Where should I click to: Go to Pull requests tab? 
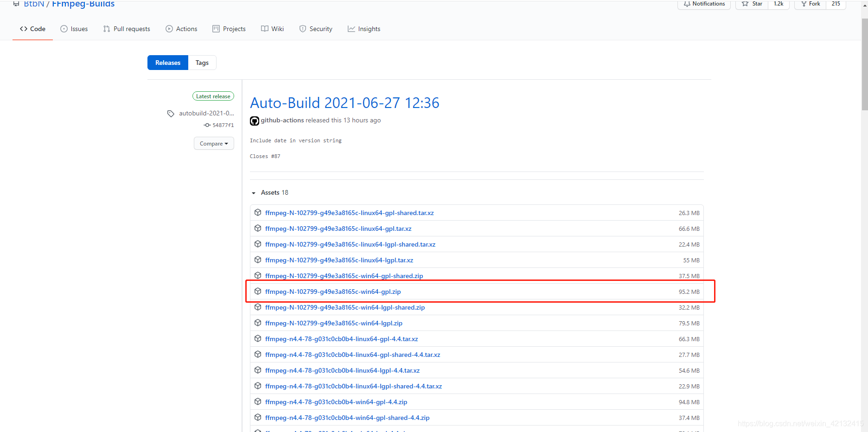pos(127,29)
